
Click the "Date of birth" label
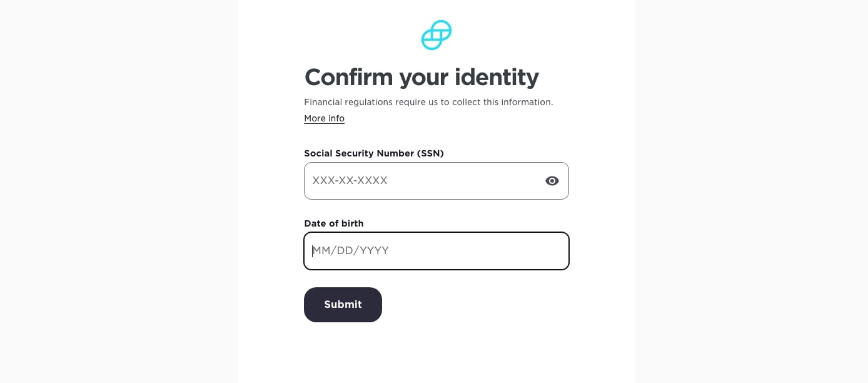(333, 223)
